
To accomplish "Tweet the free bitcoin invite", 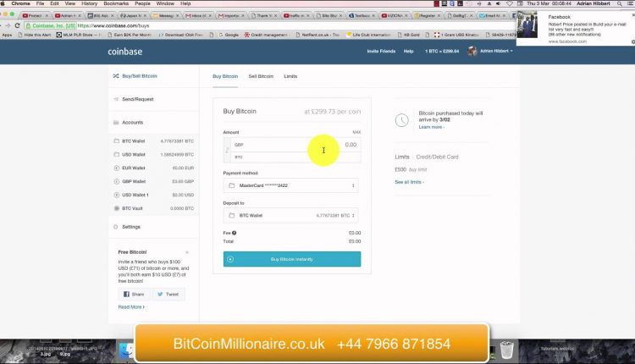I will pos(168,295).
